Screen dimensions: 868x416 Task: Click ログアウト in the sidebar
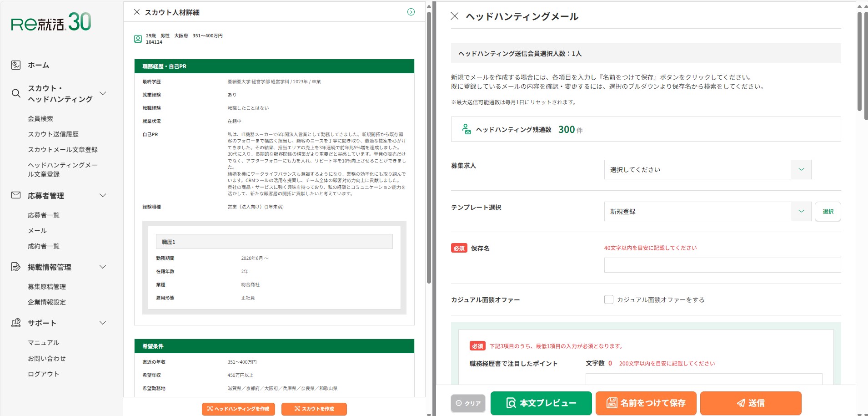(x=44, y=374)
